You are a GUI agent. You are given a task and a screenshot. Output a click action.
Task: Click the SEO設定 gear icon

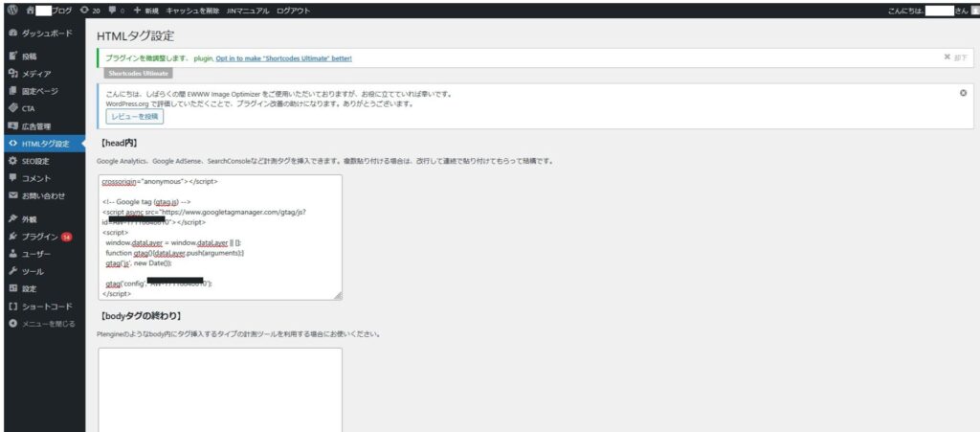pos(13,161)
